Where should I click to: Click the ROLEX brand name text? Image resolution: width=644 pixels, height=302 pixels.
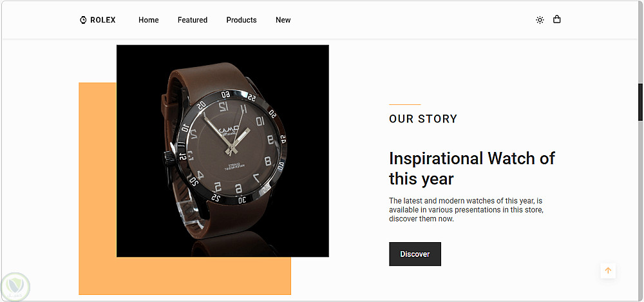(x=103, y=20)
